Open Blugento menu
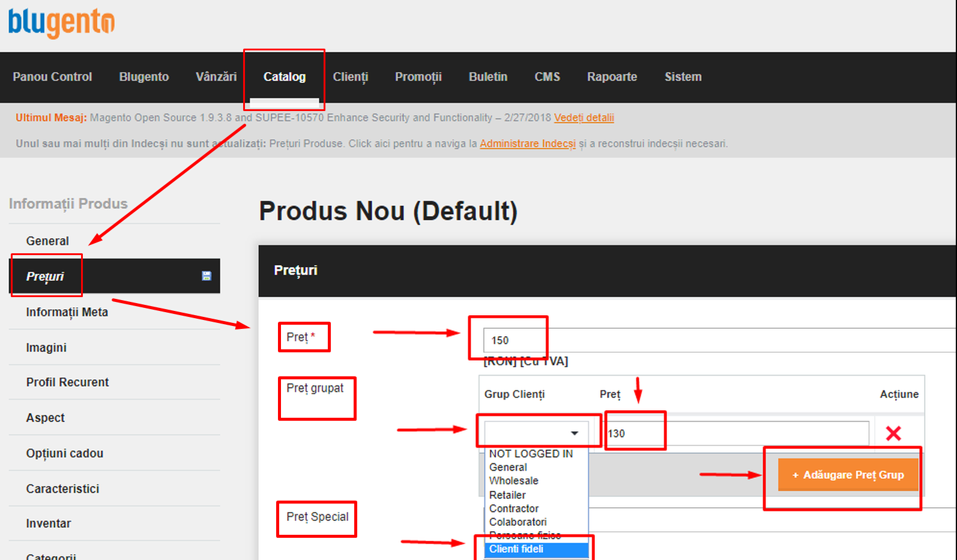 144,77
